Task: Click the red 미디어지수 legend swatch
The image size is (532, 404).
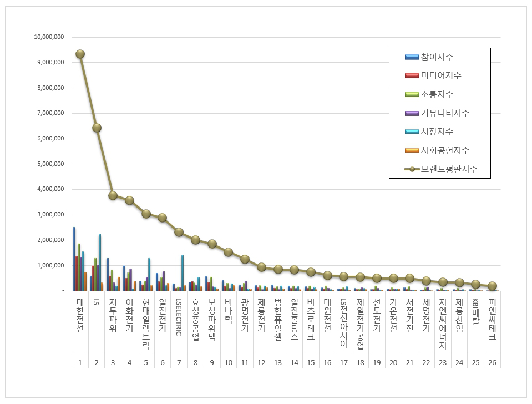Action: pyautogui.click(x=411, y=75)
